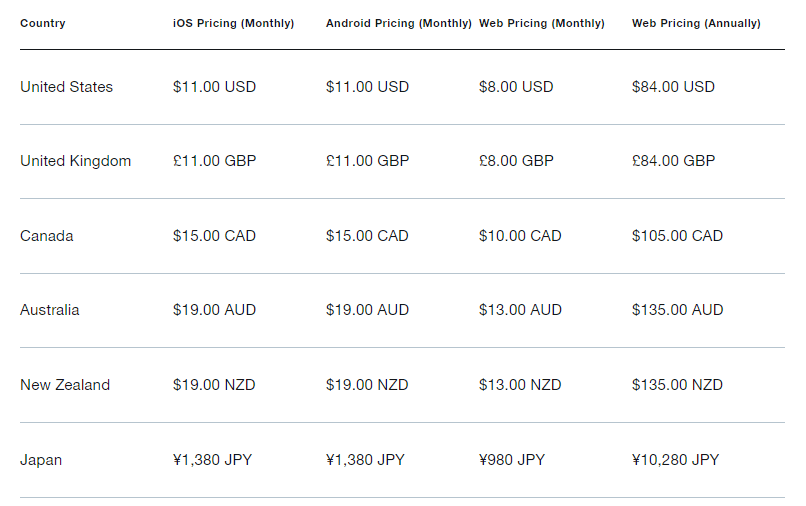This screenshot has height=506, width=806.
Task: Select the $105.00 CAD annual price
Action: click(x=677, y=236)
